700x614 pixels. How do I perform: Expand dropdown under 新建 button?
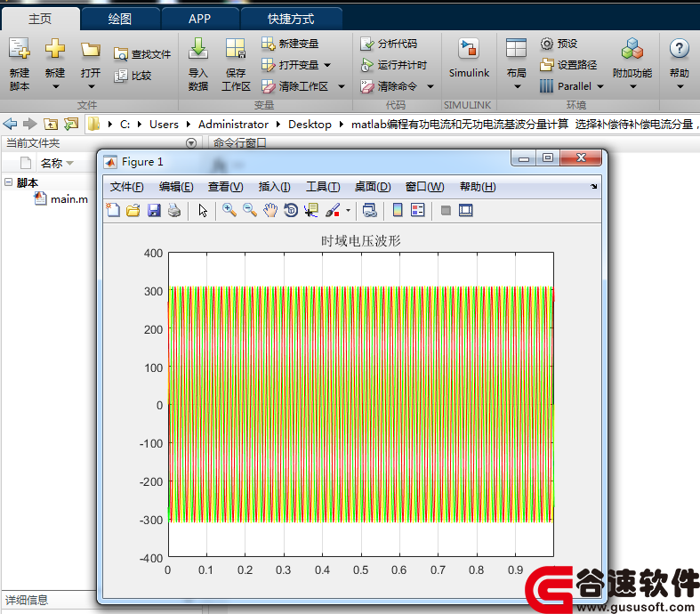(x=55, y=86)
